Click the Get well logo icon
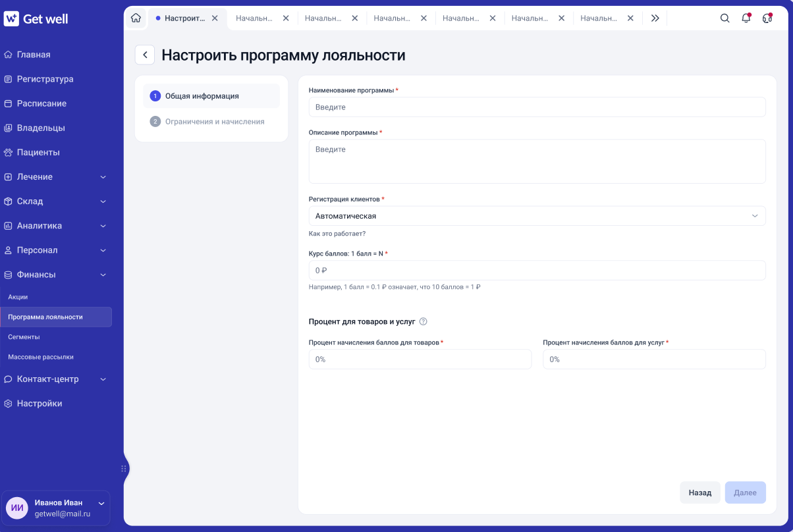This screenshot has height=532, width=793. click(11, 19)
